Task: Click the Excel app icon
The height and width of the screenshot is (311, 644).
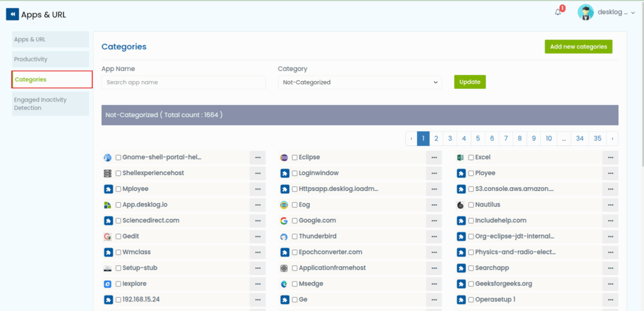Action: click(x=460, y=157)
